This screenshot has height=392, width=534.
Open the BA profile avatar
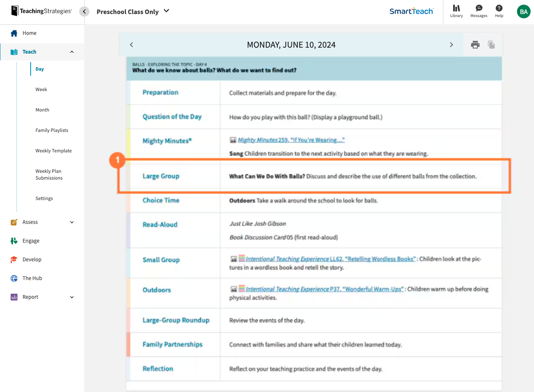(x=523, y=11)
